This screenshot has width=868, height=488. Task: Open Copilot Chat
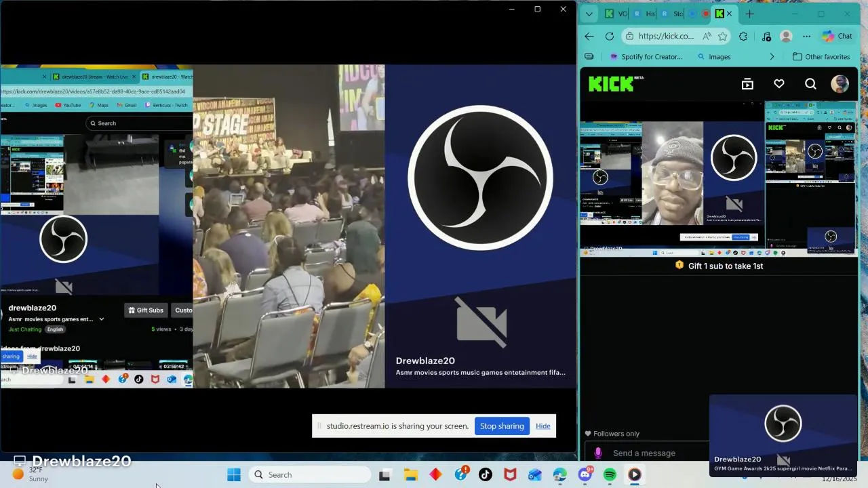click(x=837, y=37)
